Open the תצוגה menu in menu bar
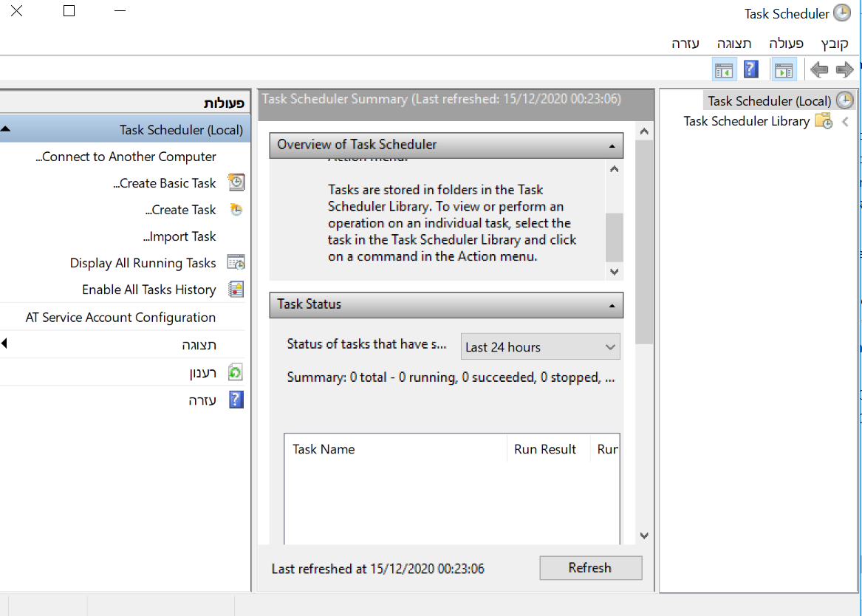This screenshot has width=862, height=616. click(734, 44)
